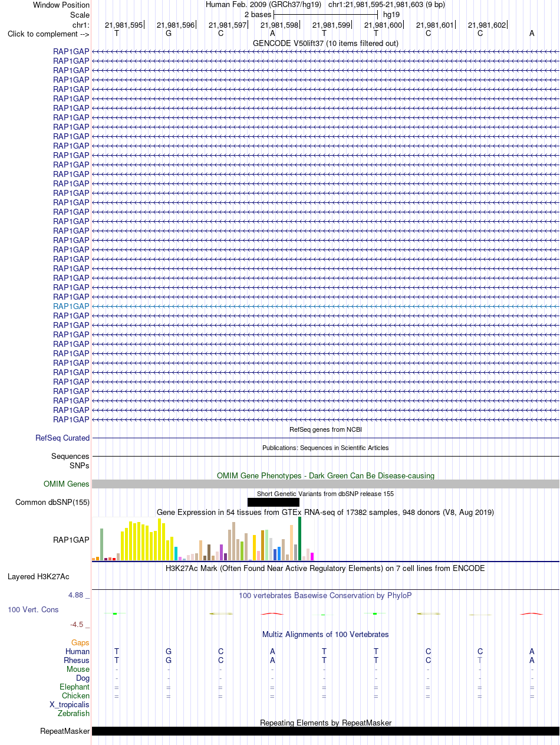The height and width of the screenshot is (745, 560).
Task: Click the hg19 text beside the scale bar
Action: (391, 14)
